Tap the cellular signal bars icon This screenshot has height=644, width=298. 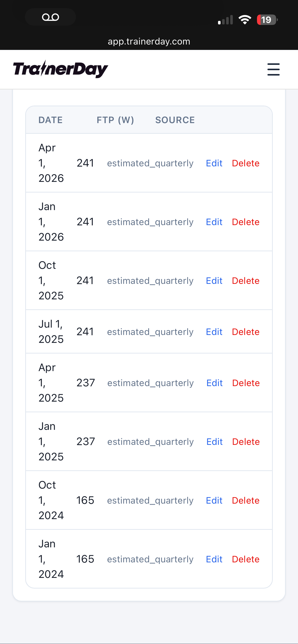[226, 20]
